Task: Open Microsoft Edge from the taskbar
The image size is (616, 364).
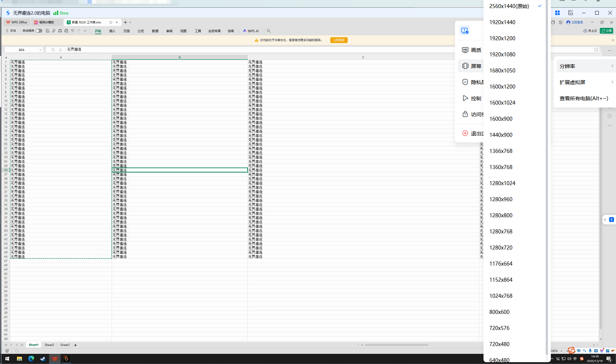Action: point(31,359)
